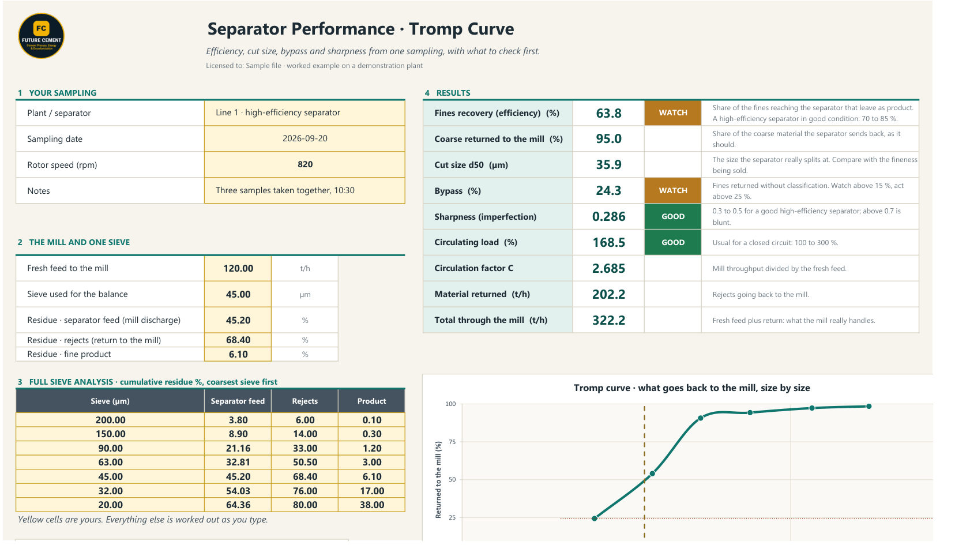
Task: Click the Cut size d50 value 35.9
Action: coord(608,165)
